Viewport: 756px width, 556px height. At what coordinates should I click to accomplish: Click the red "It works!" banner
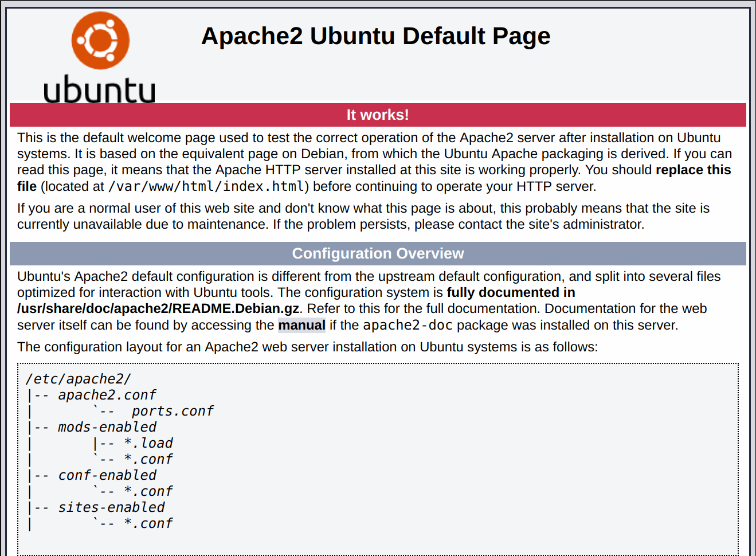(378, 115)
